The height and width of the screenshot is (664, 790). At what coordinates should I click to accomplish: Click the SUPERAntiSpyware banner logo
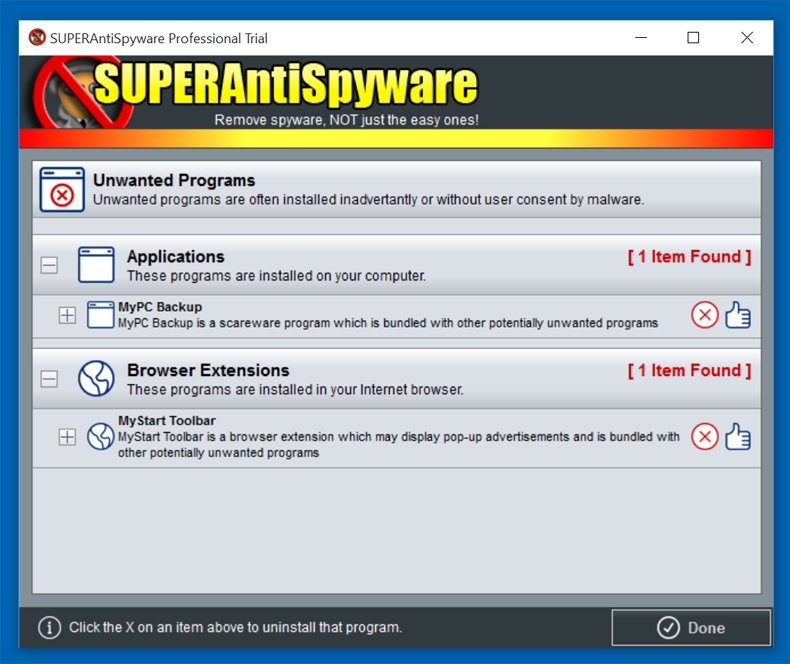(x=256, y=92)
